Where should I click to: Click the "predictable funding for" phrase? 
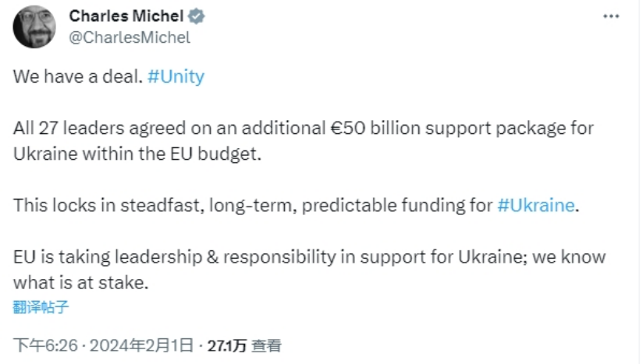point(398,206)
